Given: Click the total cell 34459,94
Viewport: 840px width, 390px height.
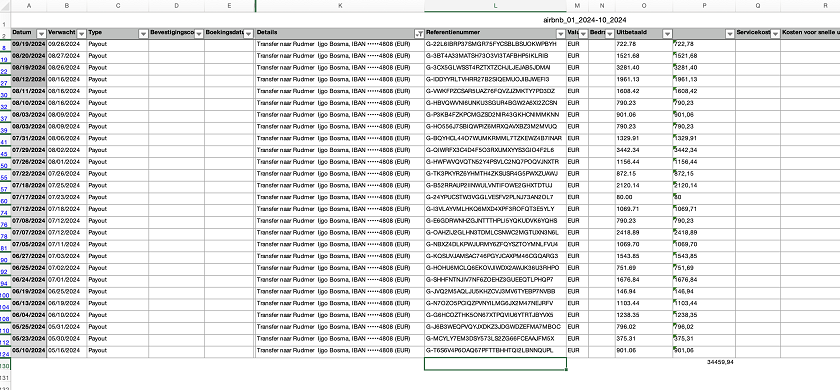Looking at the screenshot, I should [x=704, y=363].
